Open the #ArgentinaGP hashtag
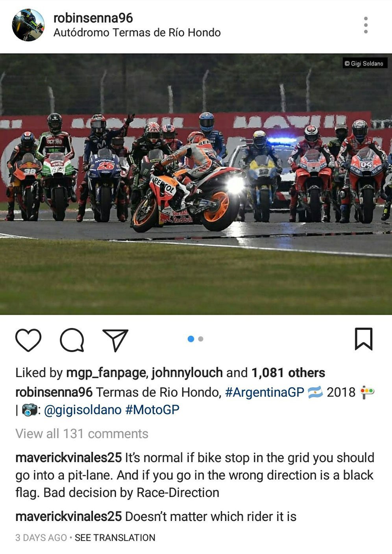The width and height of the screenshot is (392, 554). (x=264, y=392)
